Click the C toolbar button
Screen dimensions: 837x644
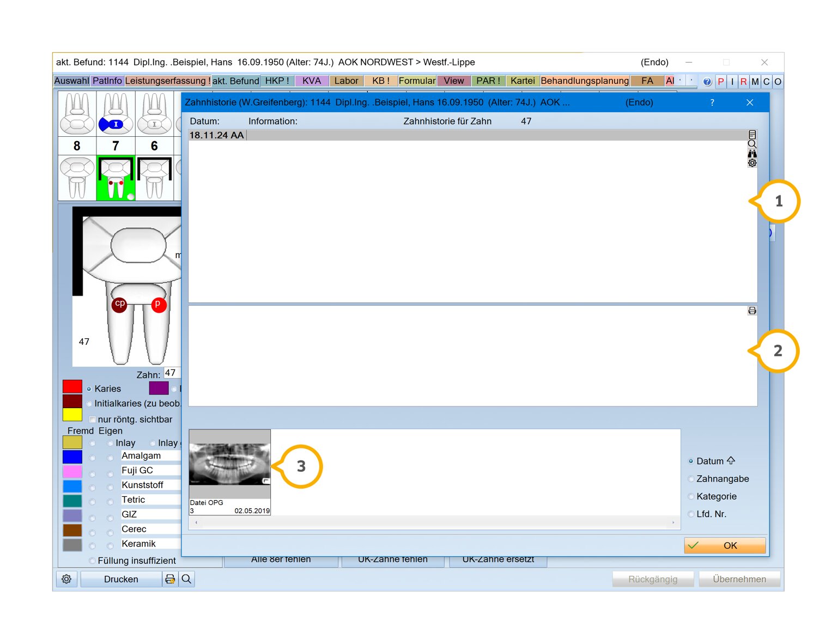coord(766,82)
